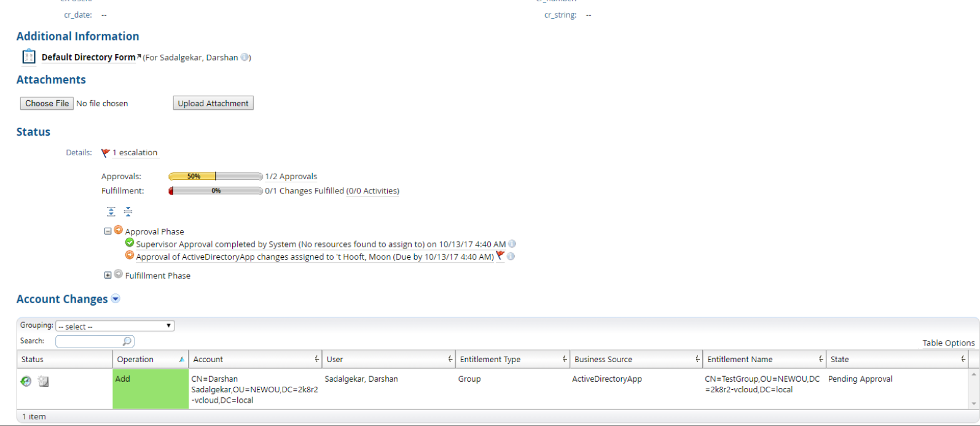The height and width of the screenshot is (426, 980).
Task: Click the gray notes icon in Status column
Action: pyautogui.click(x=43, y=381)
